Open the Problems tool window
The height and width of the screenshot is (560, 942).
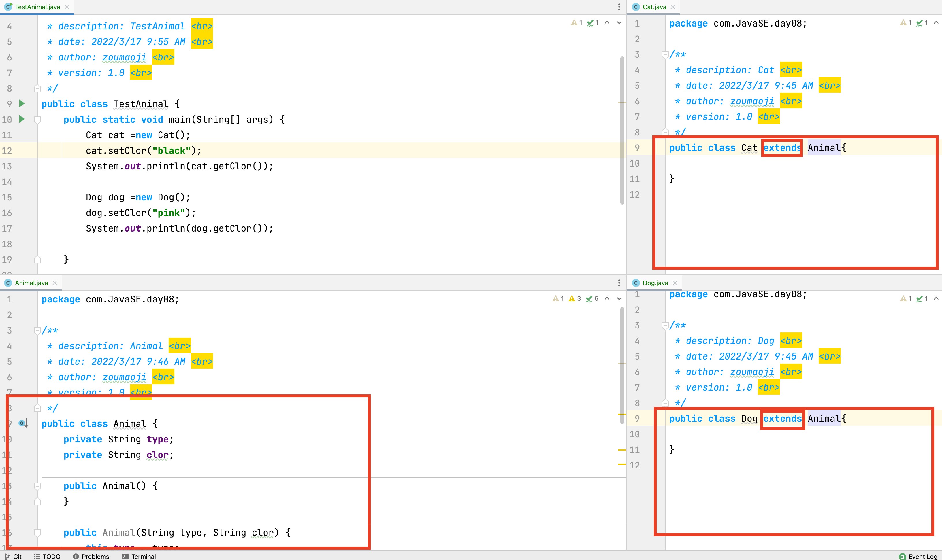91,556
